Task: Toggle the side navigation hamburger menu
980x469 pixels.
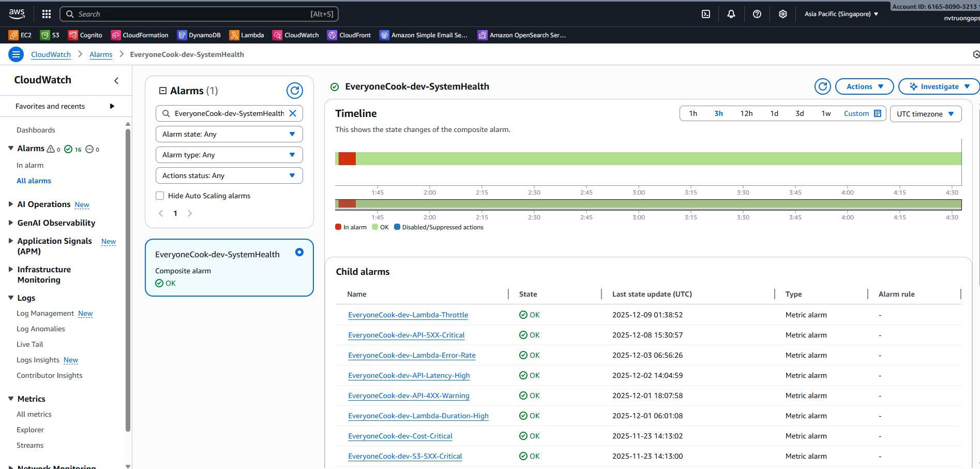Action: [16, 54]
